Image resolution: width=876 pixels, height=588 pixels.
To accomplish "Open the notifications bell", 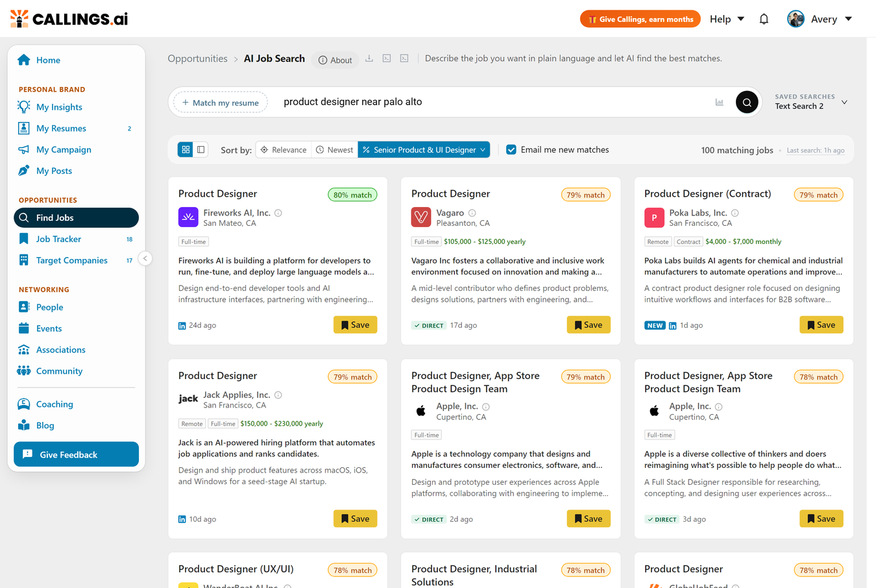I will pyautogui.click(x=764, y=19).
